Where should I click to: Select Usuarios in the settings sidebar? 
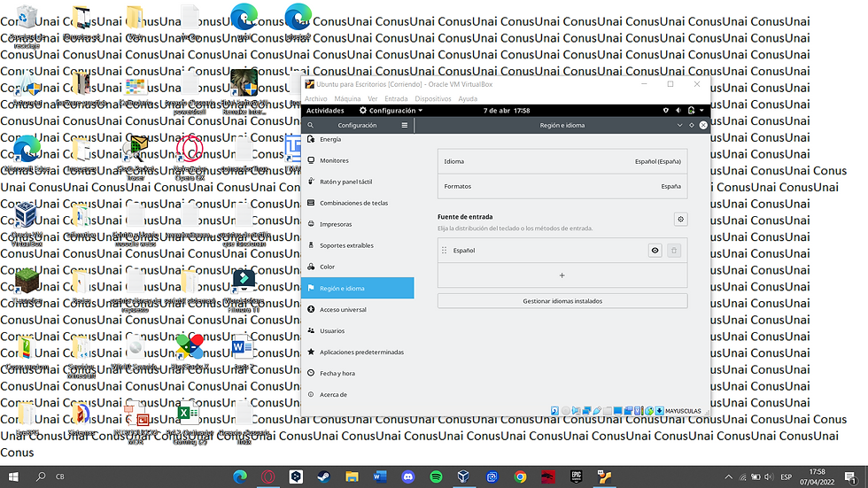(x=358, y=330)
